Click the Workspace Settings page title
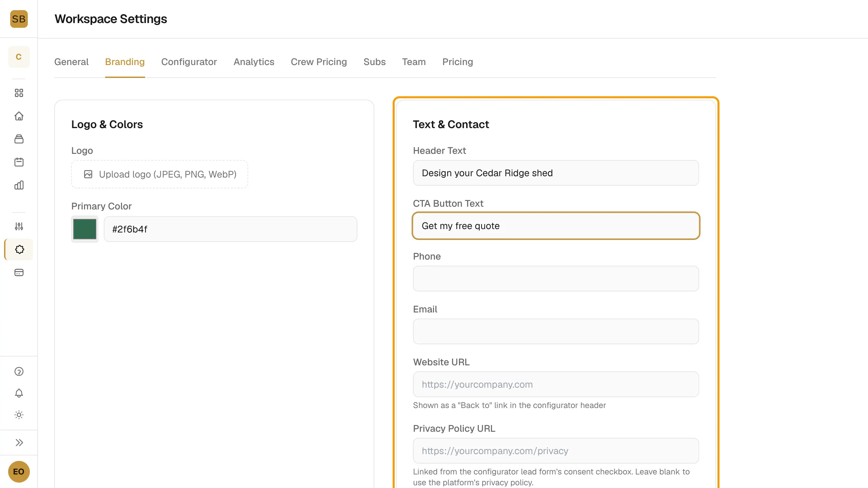 click(111, 19)
